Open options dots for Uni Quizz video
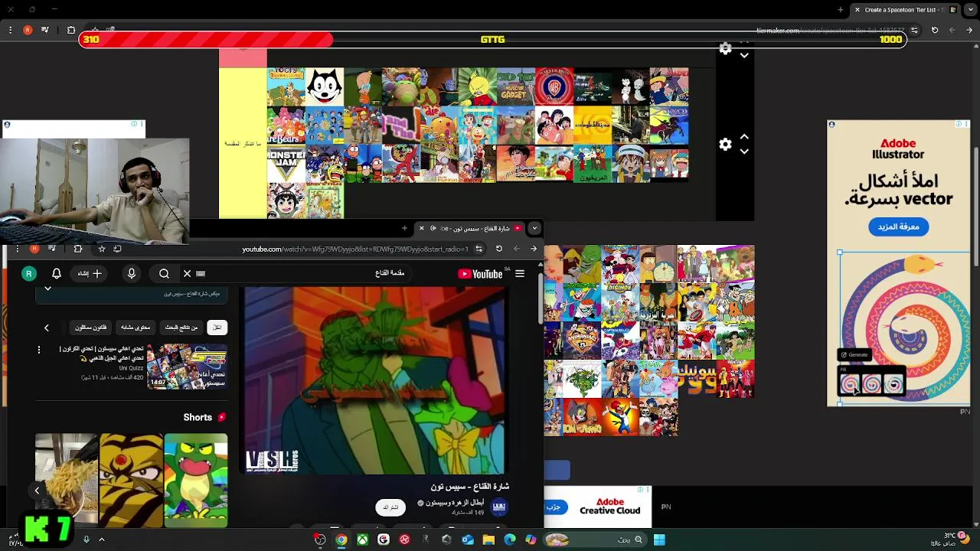 [39, 350]
